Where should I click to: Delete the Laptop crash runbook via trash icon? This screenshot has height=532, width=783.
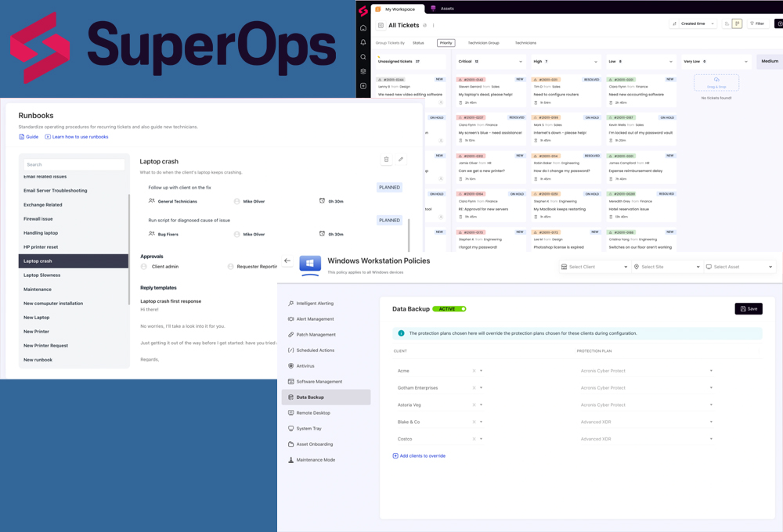tap(386, 160)
